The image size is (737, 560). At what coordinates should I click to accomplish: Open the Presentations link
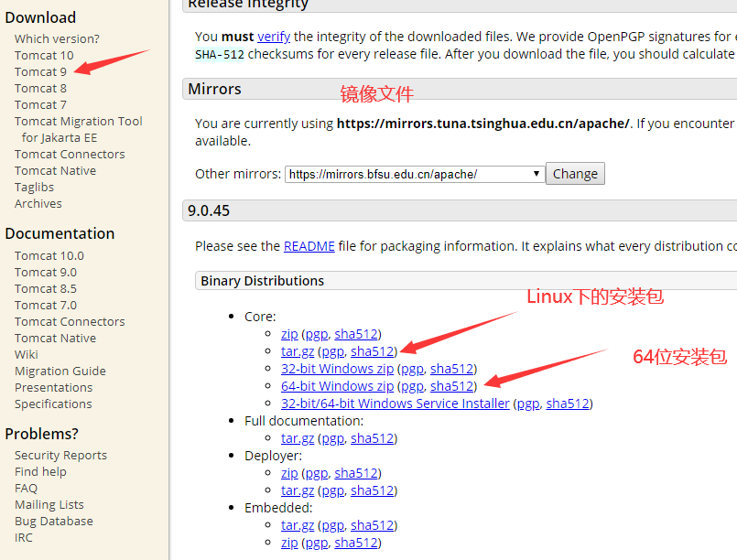(x=54, y=387)
